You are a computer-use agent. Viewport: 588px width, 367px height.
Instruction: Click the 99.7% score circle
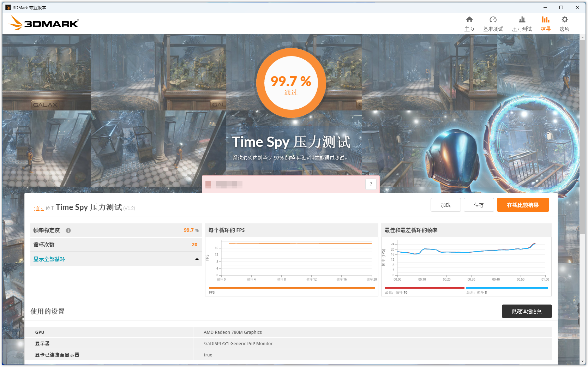[291, 83]
